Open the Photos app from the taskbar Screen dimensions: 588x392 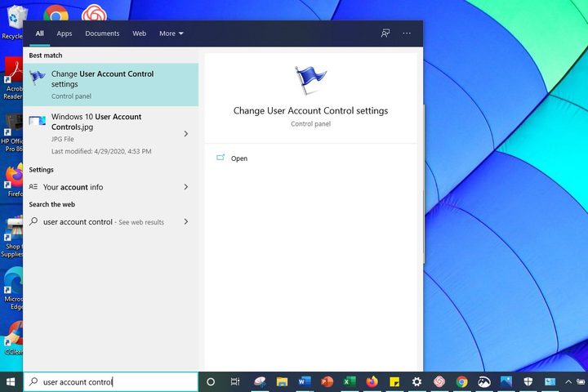pyautogui.click(x=506, y=382)
